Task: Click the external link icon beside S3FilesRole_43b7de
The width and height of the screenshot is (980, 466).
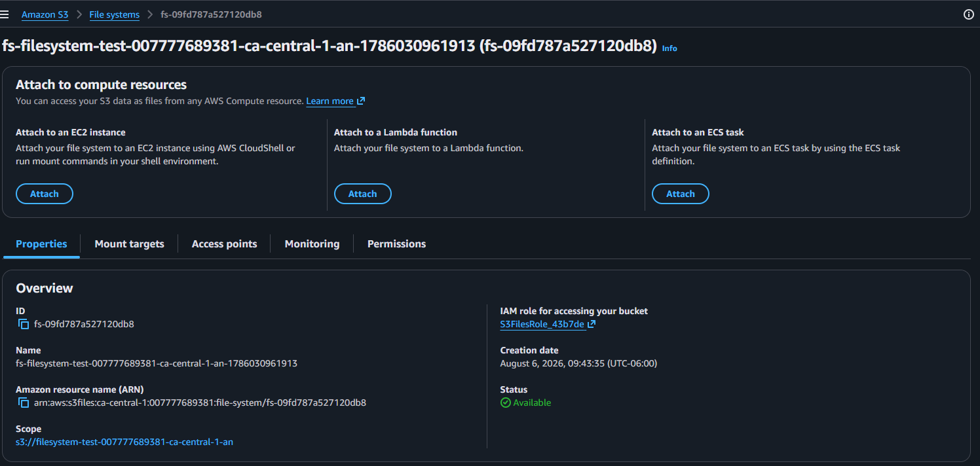Action: [592, 324]
